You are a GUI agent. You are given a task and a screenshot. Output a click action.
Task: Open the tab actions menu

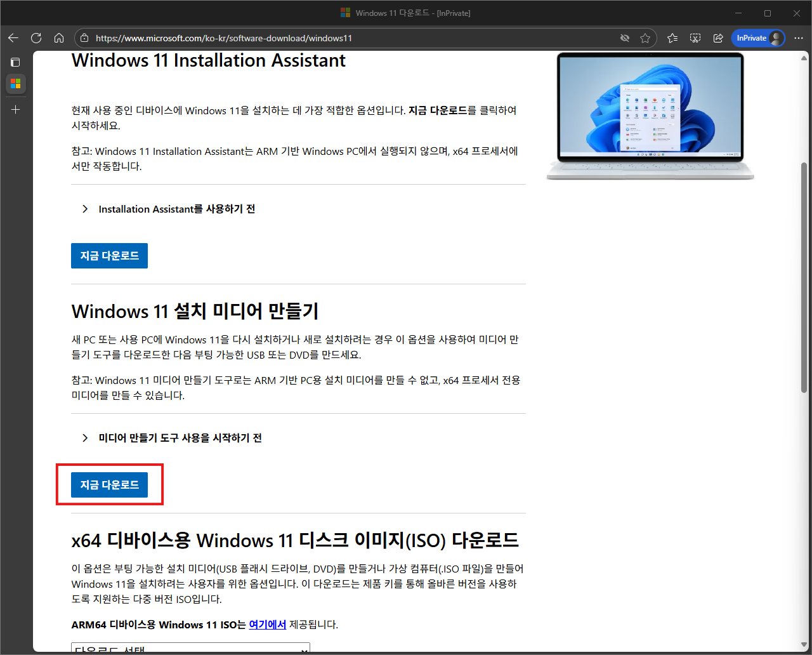pos(15,62)
